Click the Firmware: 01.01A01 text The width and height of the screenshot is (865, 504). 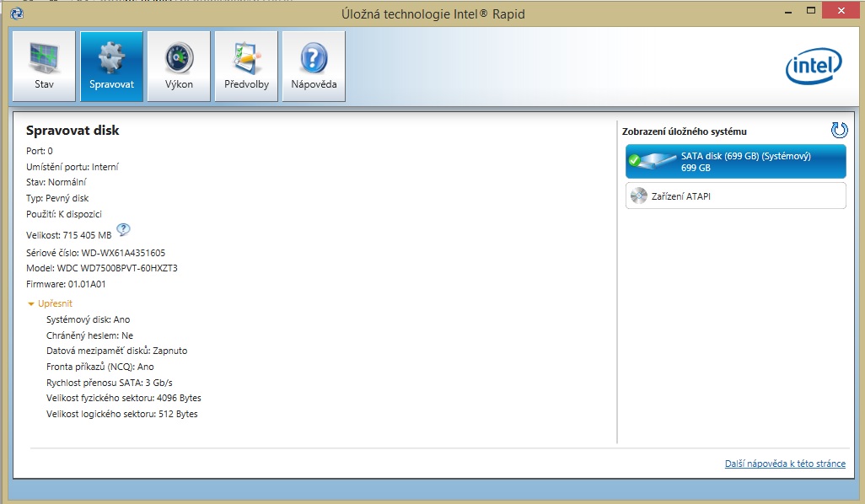(66, 285)
